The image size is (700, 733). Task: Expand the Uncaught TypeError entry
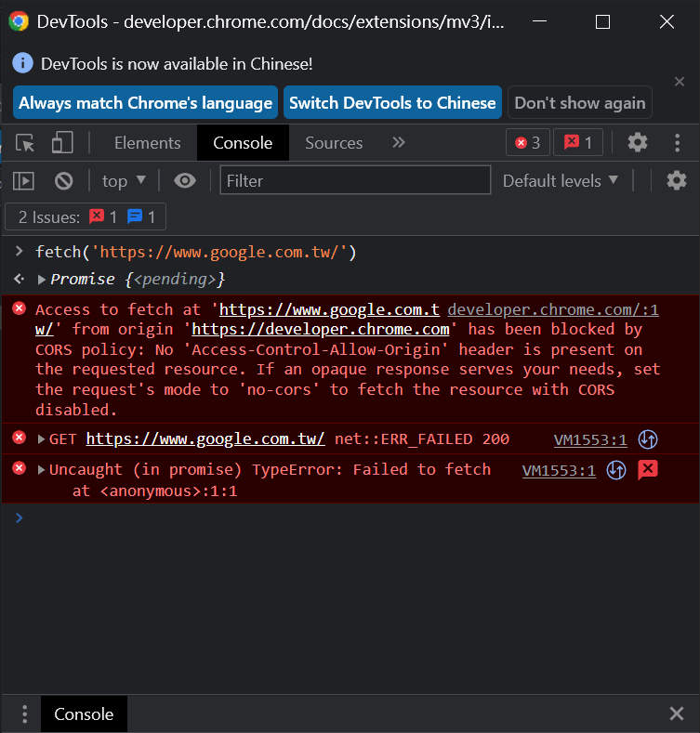[41, 470]
